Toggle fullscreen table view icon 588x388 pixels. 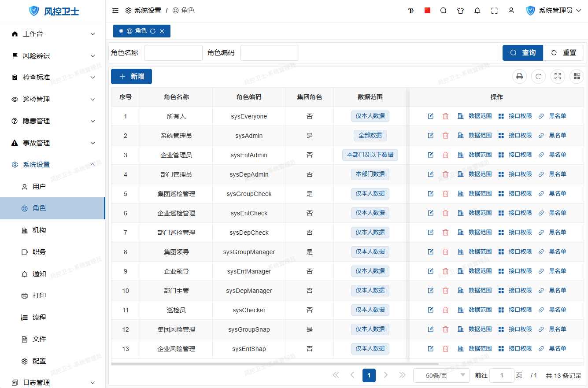[558, 77]
